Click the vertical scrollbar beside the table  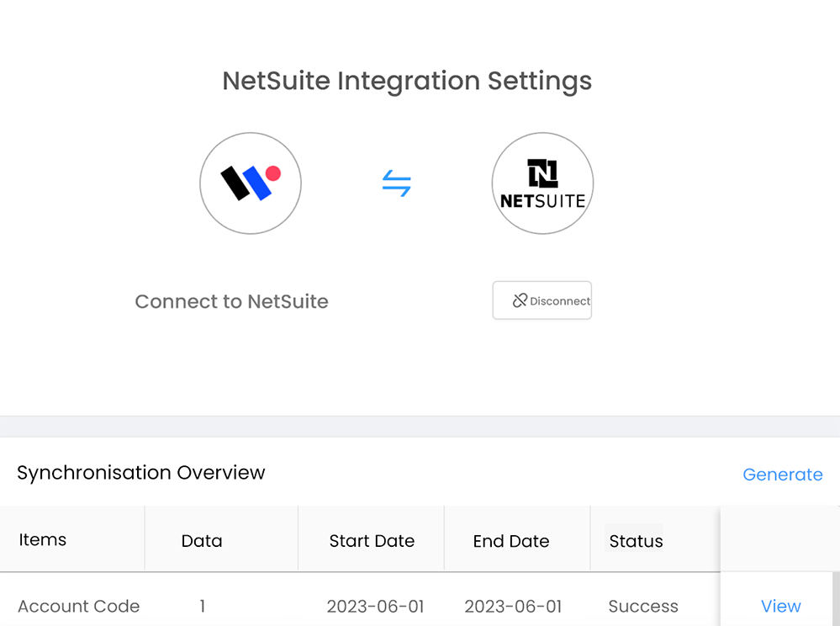836,599
